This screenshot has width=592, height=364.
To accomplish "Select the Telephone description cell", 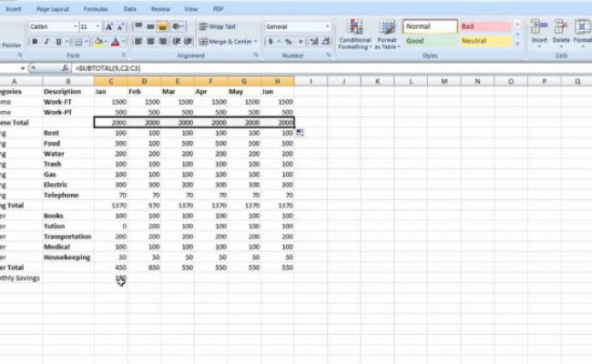I will (68, 195).
